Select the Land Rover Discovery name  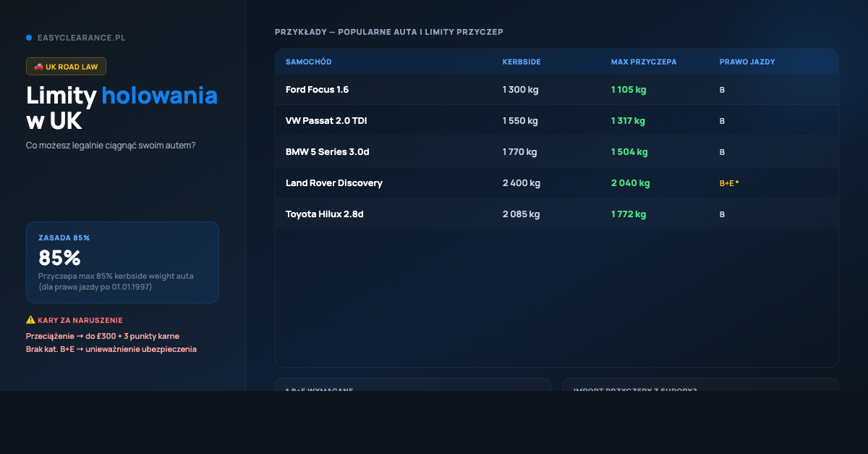tap(334, 183)
